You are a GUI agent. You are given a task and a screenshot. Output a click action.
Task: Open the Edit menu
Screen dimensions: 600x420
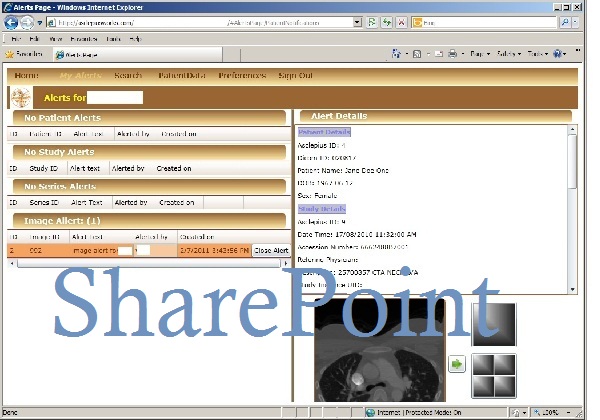[34, 39]
